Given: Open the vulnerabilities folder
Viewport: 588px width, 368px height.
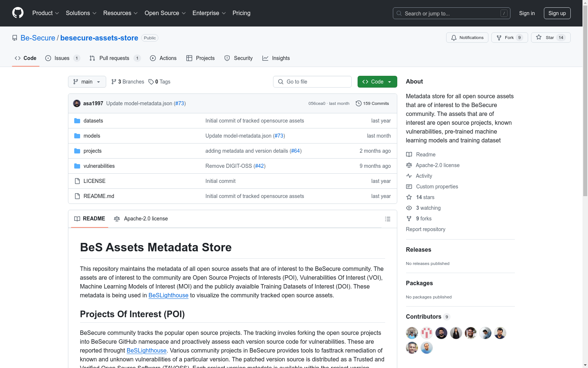Looking at the screenshot, I should click(x=99, y=166).
